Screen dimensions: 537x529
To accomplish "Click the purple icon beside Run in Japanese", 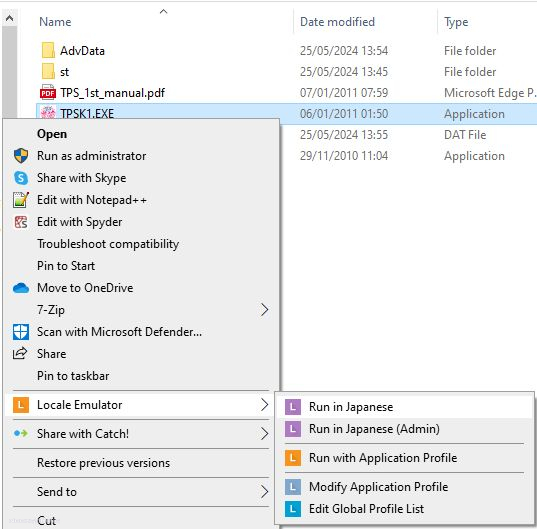I will [x=292, y=407].
